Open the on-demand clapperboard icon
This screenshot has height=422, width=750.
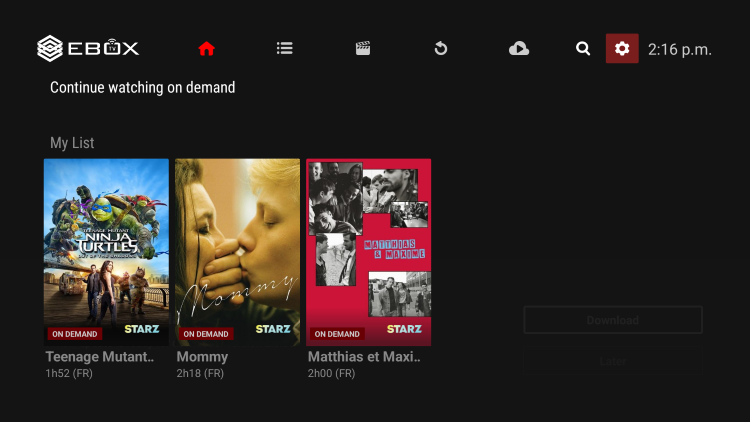[363, 48]
